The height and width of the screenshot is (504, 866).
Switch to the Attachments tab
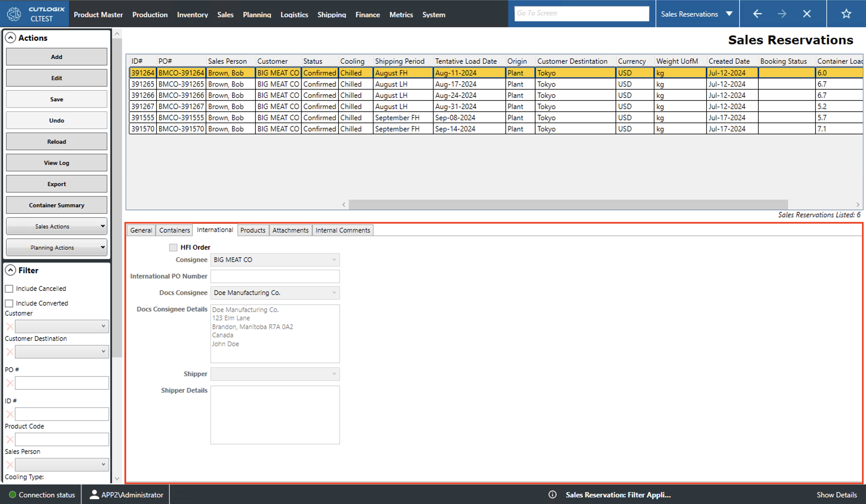pyautogui.click(x=290, y=230)
